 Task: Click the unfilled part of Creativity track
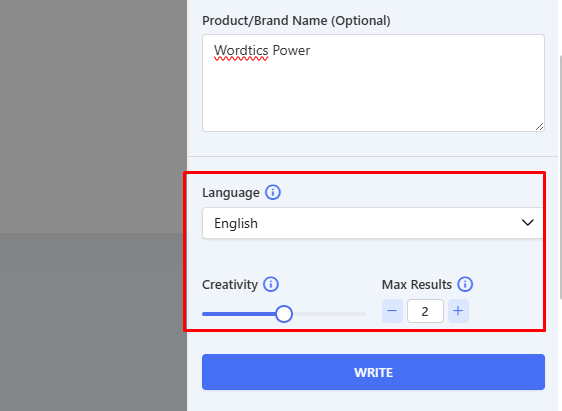(329, 314)
